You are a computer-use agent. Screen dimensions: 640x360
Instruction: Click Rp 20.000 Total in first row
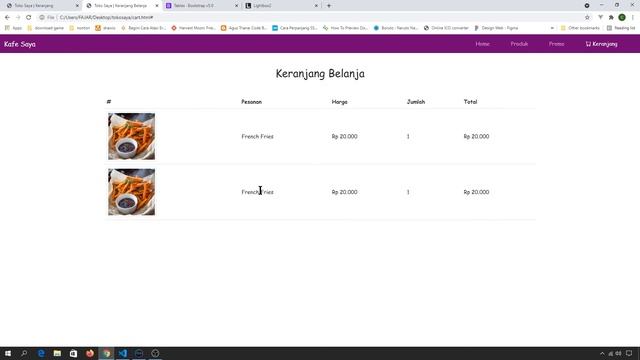[476, 136]
